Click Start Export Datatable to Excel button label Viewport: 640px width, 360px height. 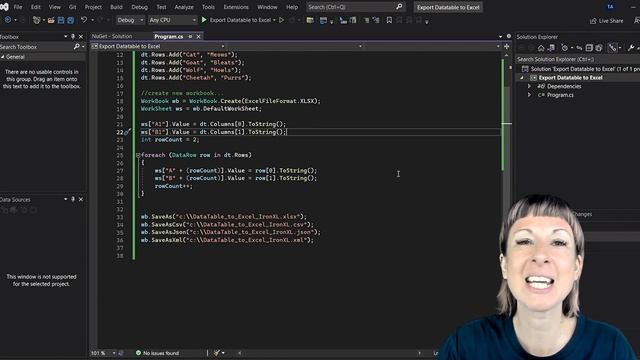[240, 20]
